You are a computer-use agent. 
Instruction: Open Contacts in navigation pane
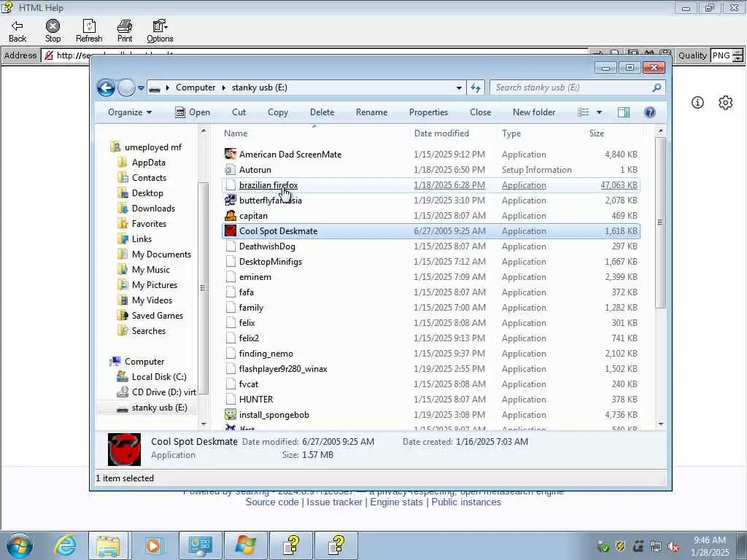click(149, 178)
